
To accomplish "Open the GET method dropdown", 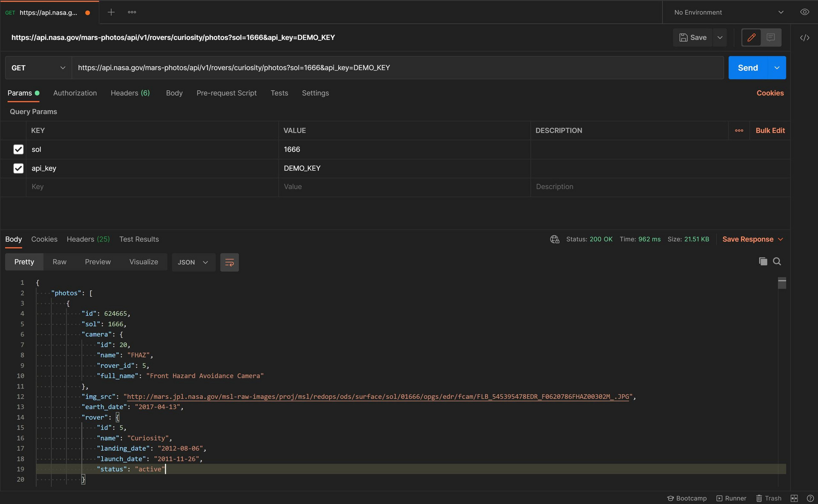I will click(x=38, y=68).
